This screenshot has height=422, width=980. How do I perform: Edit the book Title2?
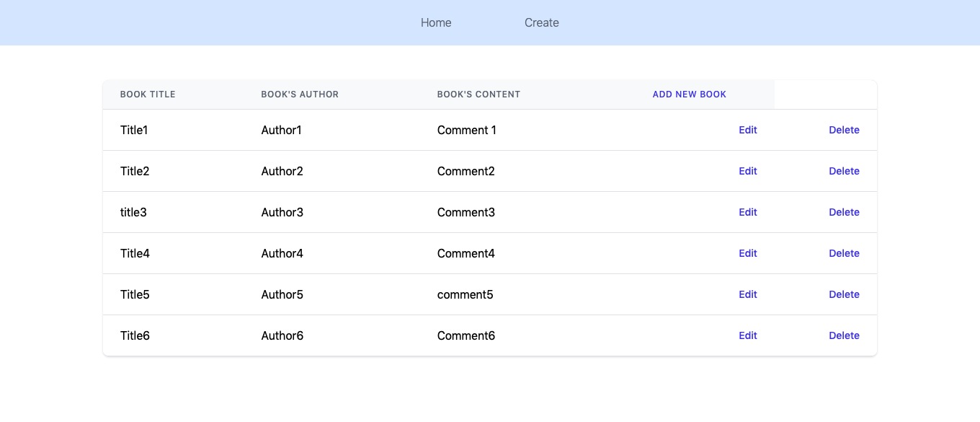coord(747,171)
